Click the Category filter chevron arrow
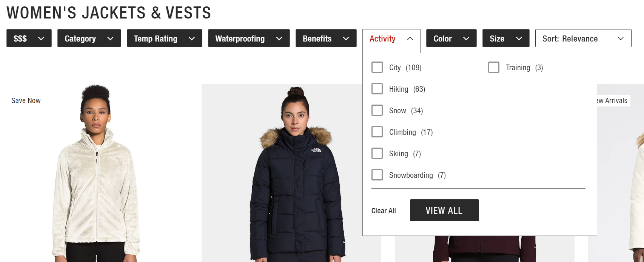 (x=110, y=39)
